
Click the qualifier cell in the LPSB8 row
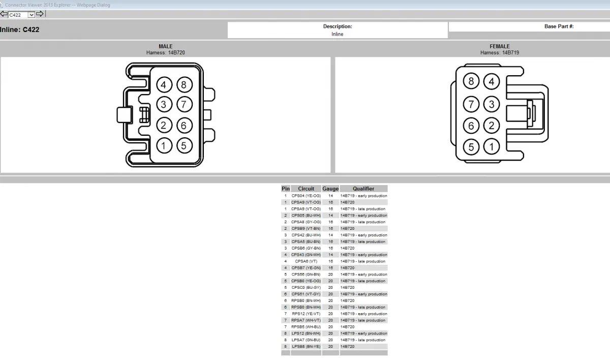[363, 346]
